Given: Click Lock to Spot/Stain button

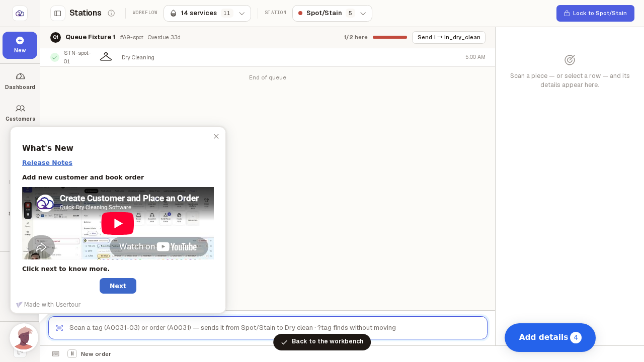Looking at the screenshot, I should 595,13.
